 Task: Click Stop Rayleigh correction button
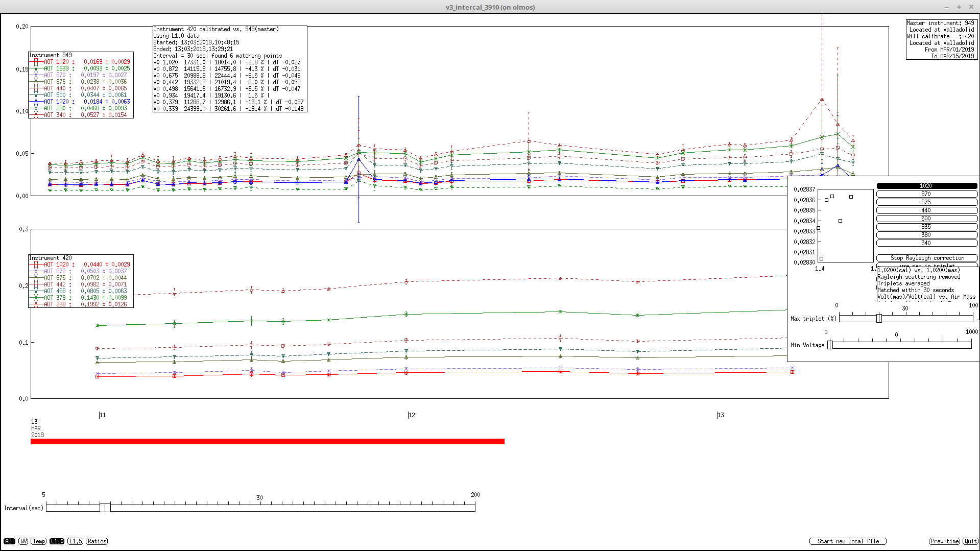(927, 258)
